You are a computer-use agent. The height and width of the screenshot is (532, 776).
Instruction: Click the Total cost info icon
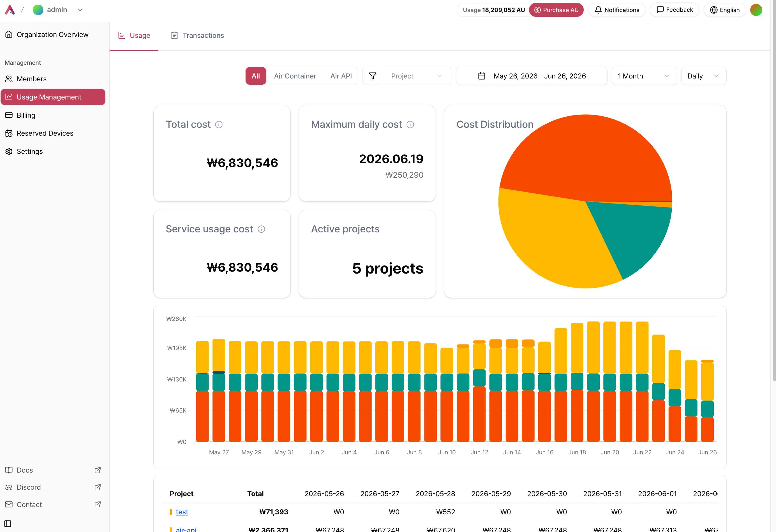[219, 124]
